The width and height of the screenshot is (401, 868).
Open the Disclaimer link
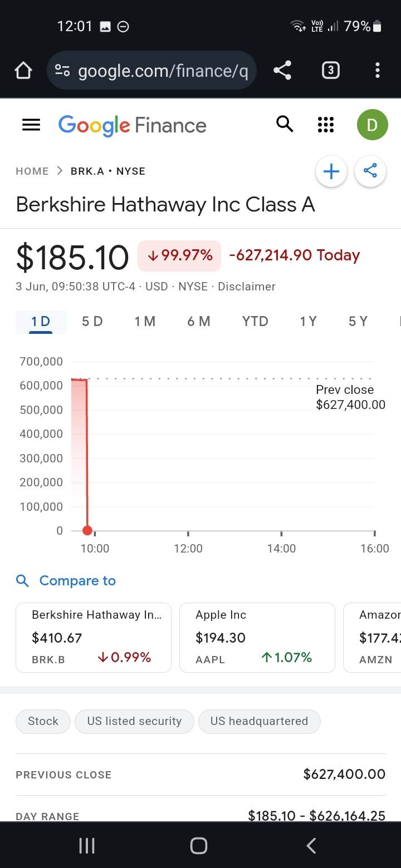246,287
